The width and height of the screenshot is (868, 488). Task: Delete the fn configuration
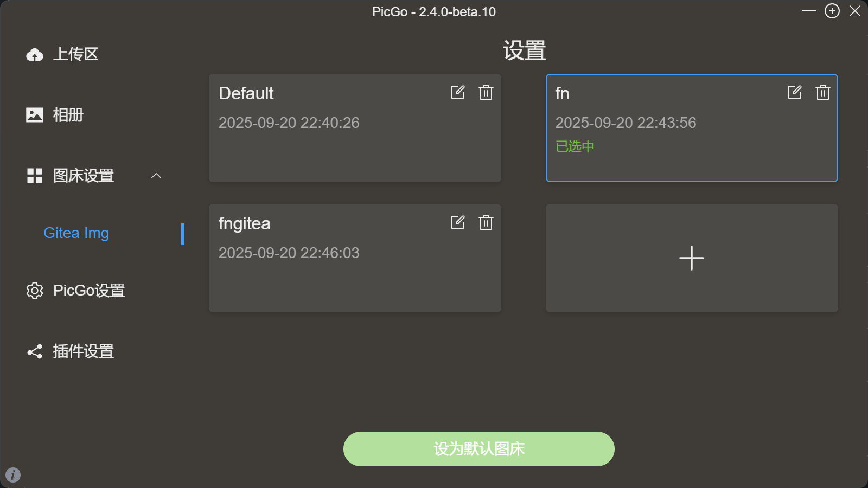(823, 92)
